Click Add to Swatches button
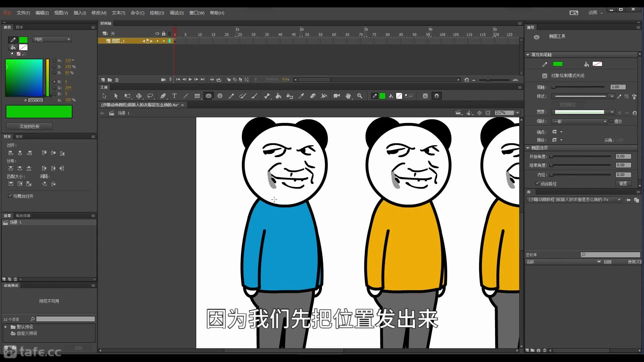This screenshot has width=644, height=362. (29, 126)
